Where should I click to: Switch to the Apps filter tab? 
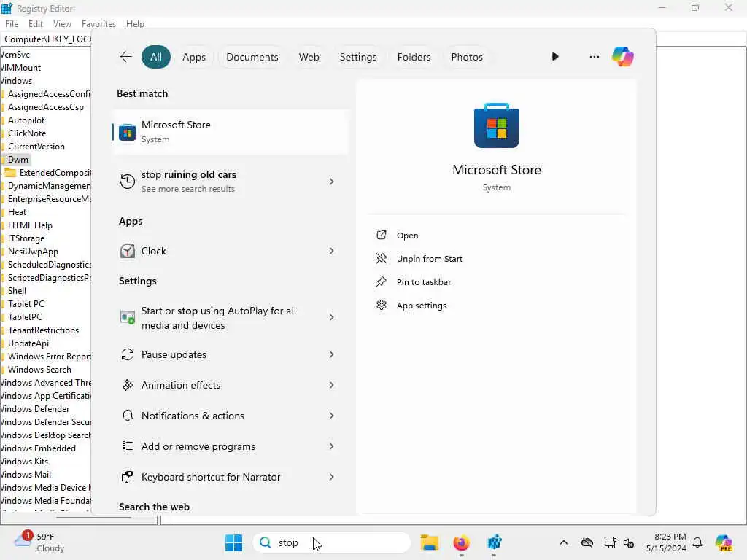(x=194, y=57)
